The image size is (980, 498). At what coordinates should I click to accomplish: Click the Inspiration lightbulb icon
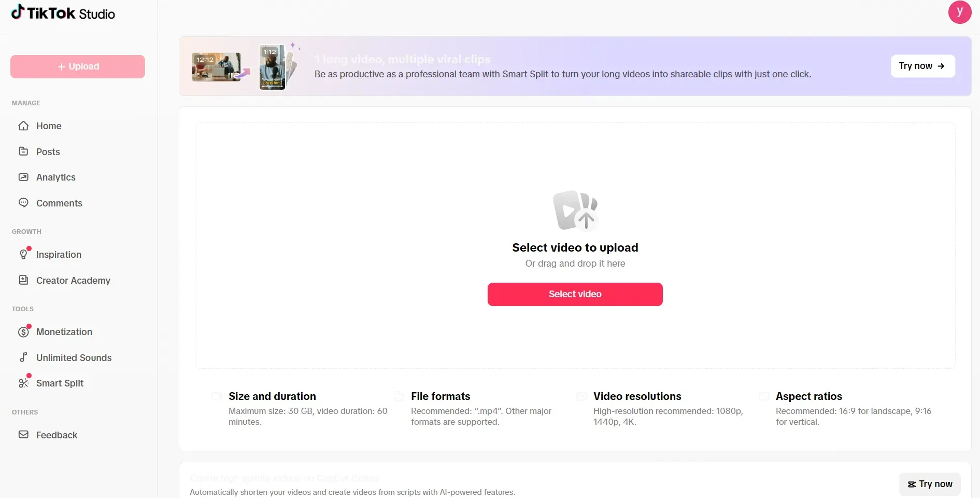23,254
